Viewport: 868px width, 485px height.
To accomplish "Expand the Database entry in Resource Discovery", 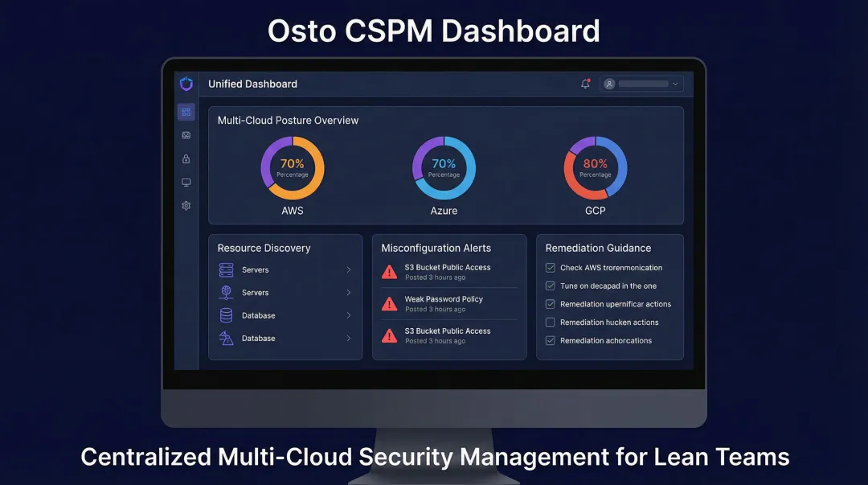I will point(349,315).
